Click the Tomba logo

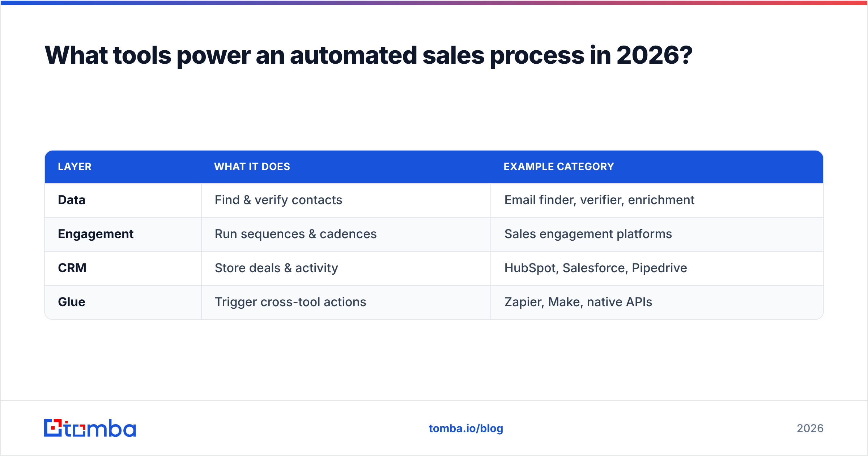pyautogui.click(x=90, y=428)
